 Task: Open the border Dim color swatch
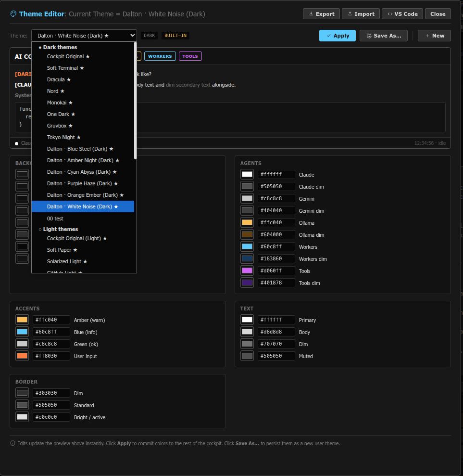point(22,393)
